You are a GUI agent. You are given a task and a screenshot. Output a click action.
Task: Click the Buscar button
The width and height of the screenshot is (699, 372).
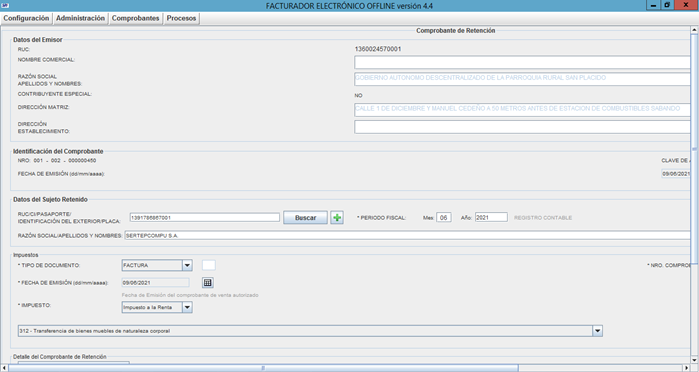coord(305,218)
